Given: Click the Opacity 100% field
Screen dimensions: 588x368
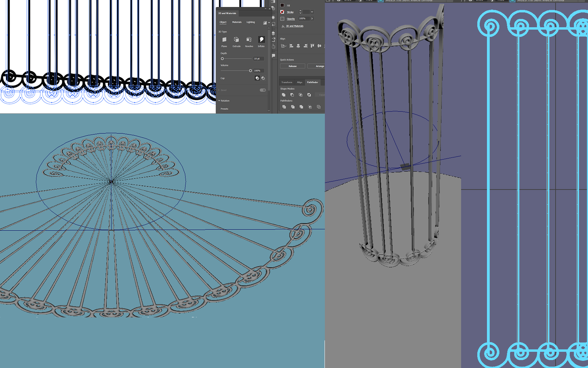Looking at the screenshot, I should tap(304, 19).
